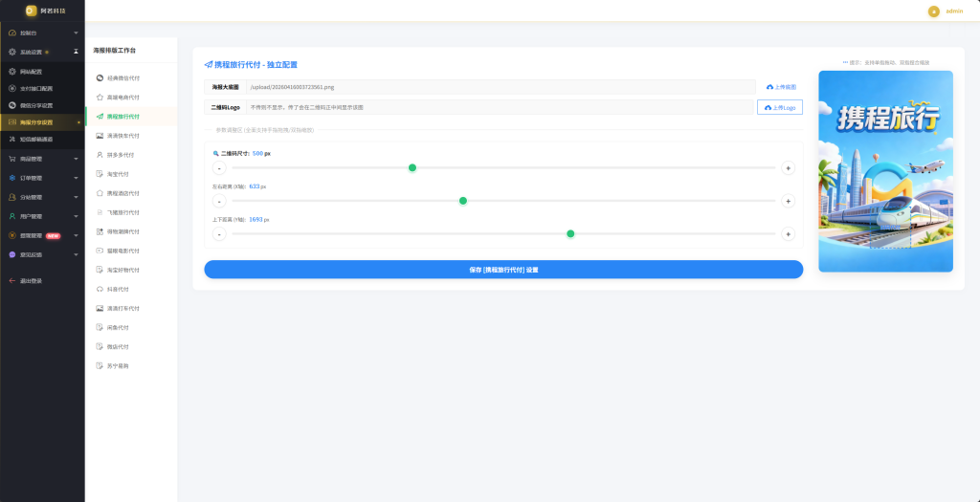The width and height of the screenshot is (980, 502).
Task: Click the 退出登录 arrow icon
Action: point(12,281)
